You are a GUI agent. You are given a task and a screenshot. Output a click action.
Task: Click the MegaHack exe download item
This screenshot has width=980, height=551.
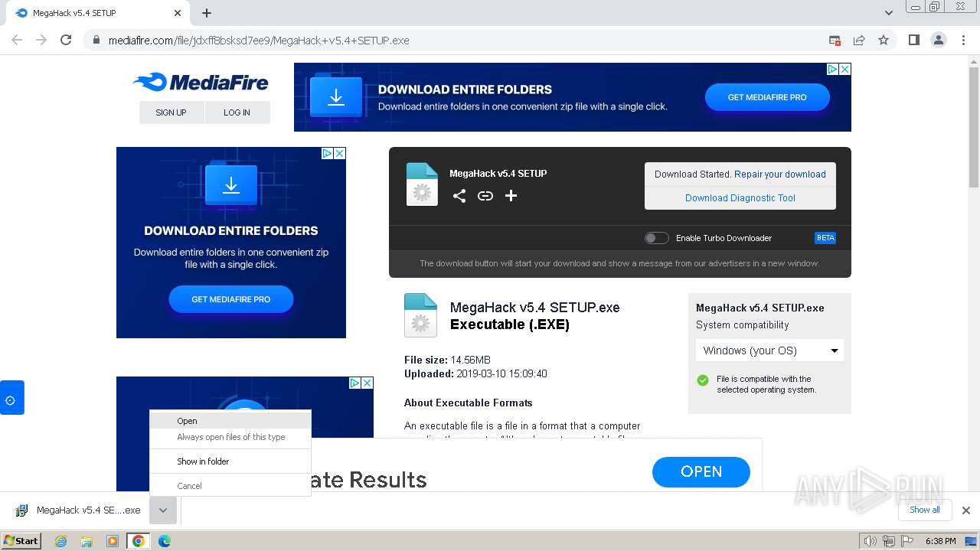click(79, 510)
